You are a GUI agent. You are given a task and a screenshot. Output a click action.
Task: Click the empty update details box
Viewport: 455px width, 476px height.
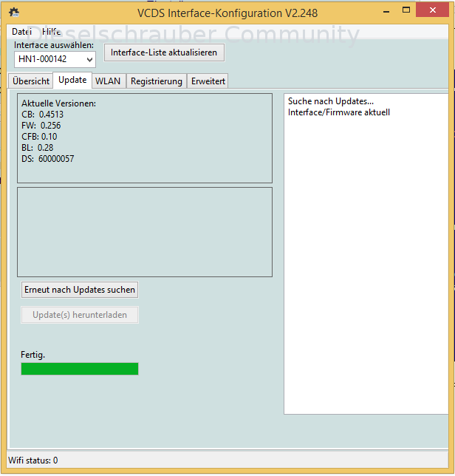pyautogui.click(x=145, y=232)
